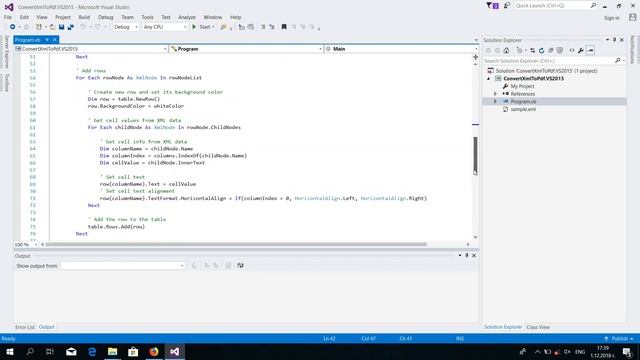640x360 pixels.
Task: Click the Sign in link
Action: (611, 18)
